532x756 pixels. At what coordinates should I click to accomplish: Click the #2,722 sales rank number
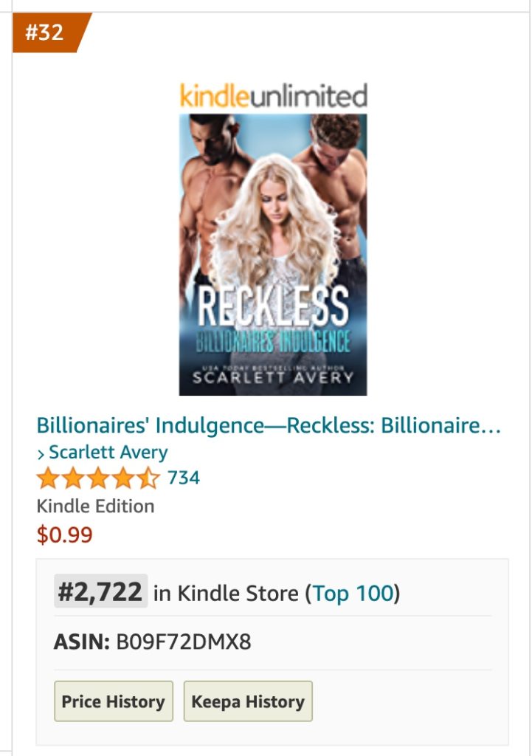[x=100, y=592]
